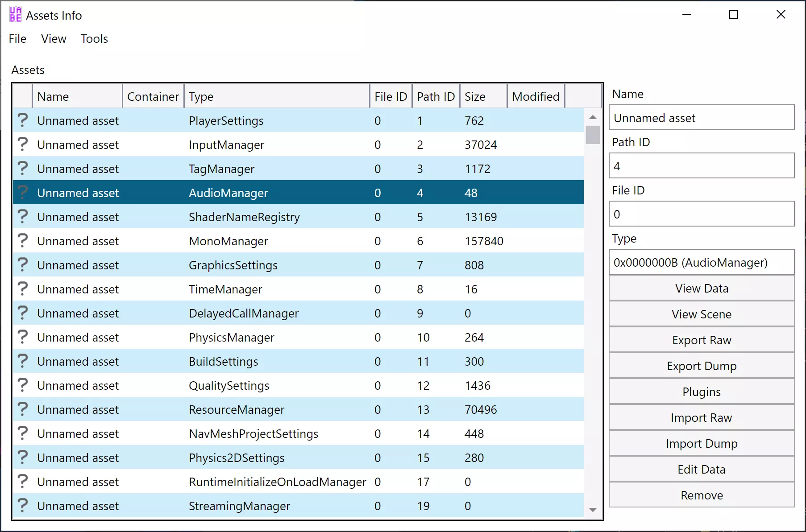
Task: Click the Export Raw button
Action: click(x=702, y=340)
